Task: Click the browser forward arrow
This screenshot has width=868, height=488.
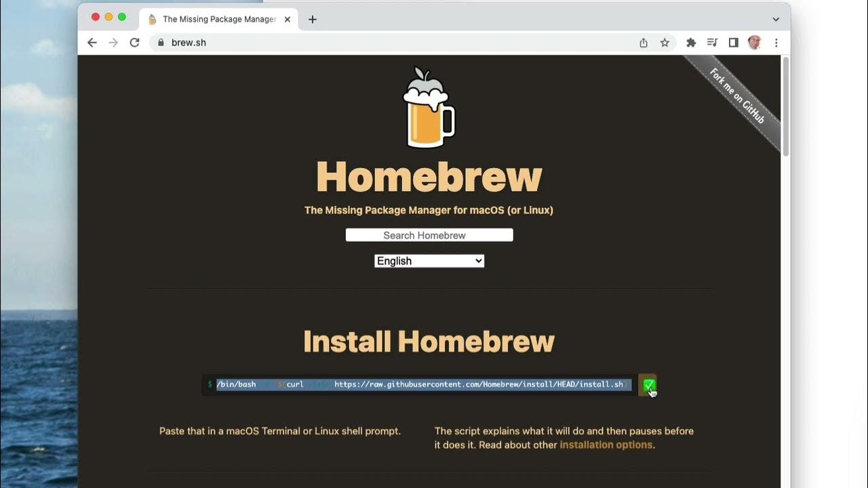Action: 113,43
